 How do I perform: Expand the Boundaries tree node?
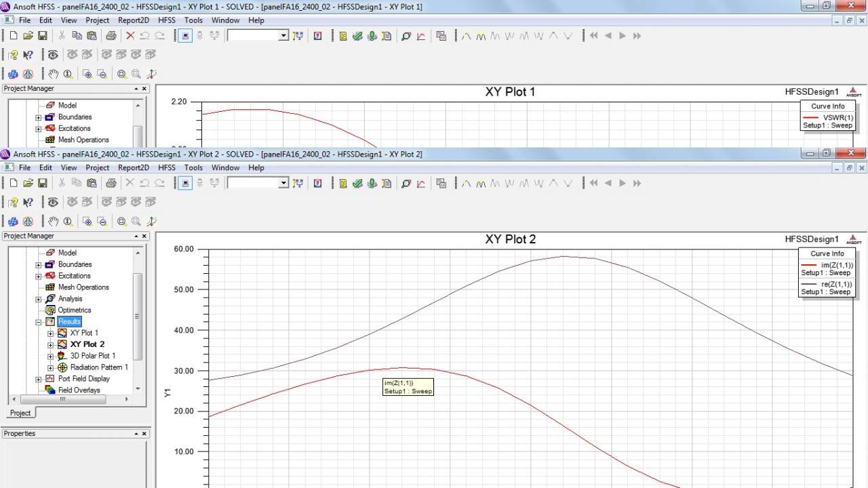pyautogui.click(x=39, y=264)
